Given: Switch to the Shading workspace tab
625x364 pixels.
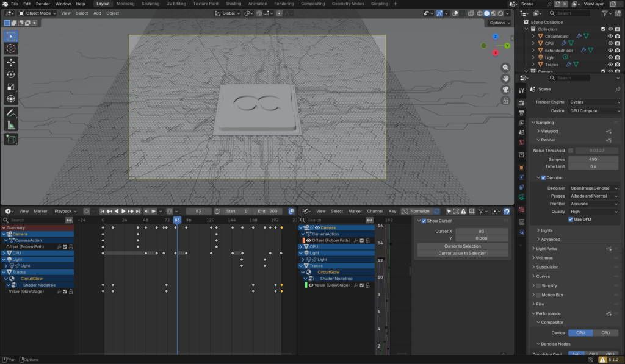Looking at the screenshot, I should [x=233, y=4].
